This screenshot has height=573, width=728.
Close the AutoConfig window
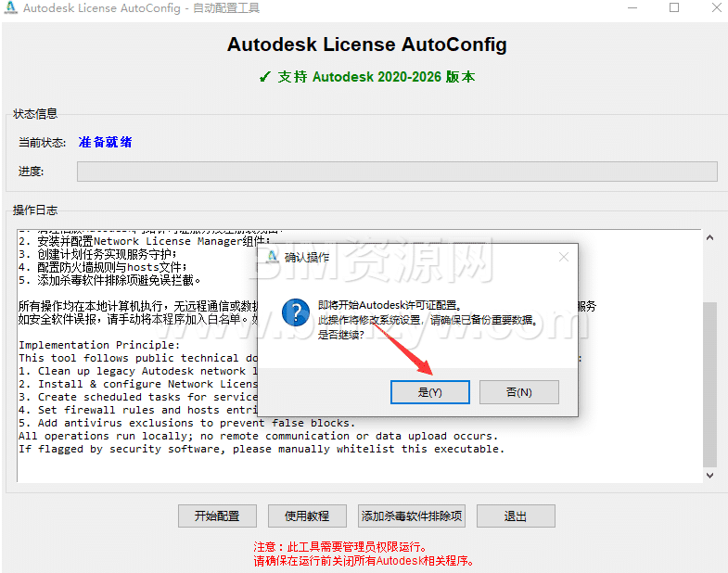(x=715, y=8)
